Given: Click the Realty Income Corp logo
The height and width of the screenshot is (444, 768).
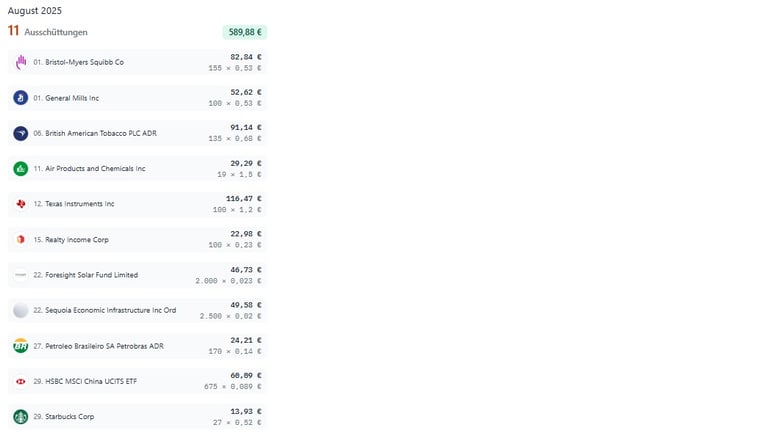Looking at the screenshot, I should [x=20, y=240].
